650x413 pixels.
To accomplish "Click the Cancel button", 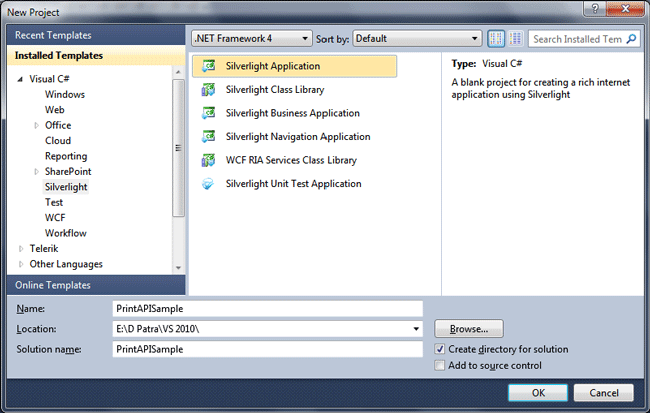I will click(604, 393).
